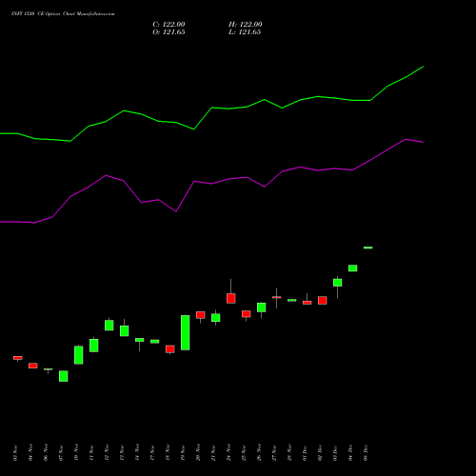This screenshot has width=476, height=476.
Task: Select the '27 Nov' date label
Action: click(274, 453)
